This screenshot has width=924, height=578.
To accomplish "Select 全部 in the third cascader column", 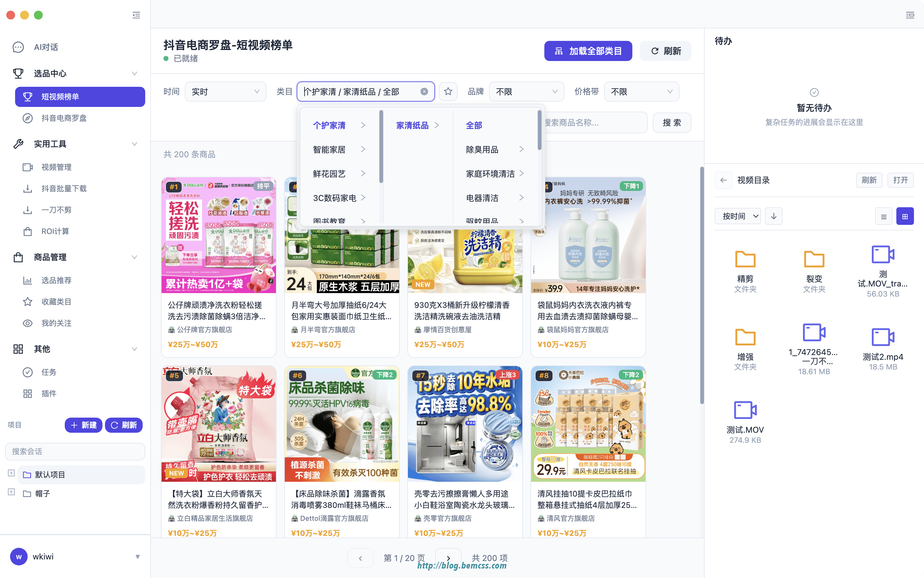I will 495,125.
